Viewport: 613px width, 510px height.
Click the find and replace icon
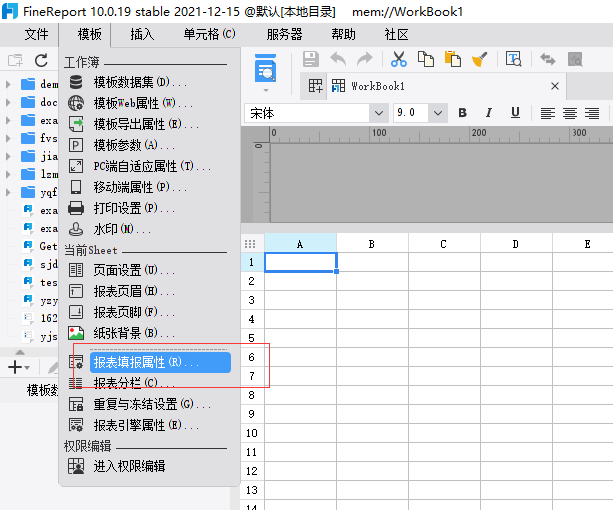click(x=513, y=59)
